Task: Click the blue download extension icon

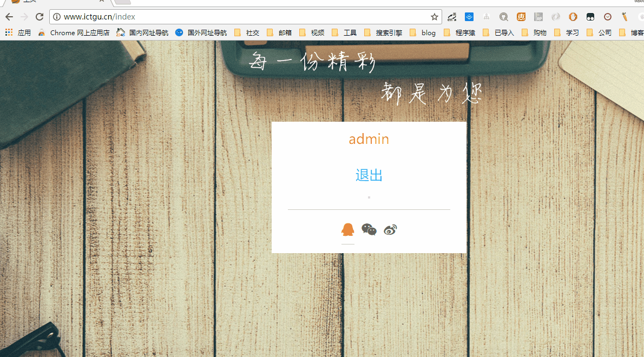Action: pyautogui.click(x=469, y=17)
